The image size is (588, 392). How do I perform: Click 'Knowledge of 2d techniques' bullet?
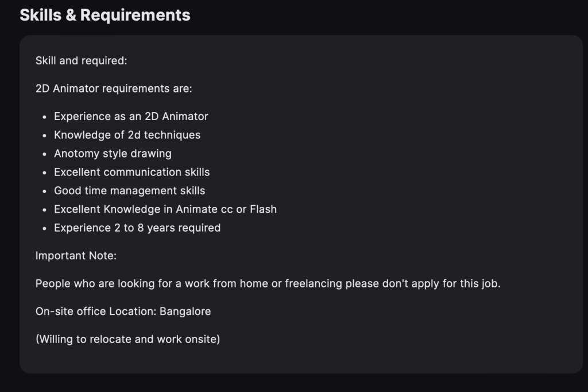(x=127, y=135)
